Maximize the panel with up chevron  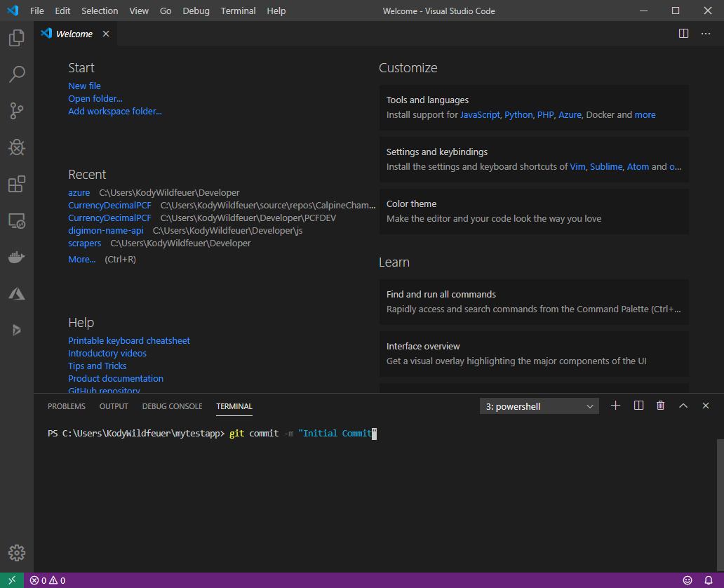[x=683, y=406]
